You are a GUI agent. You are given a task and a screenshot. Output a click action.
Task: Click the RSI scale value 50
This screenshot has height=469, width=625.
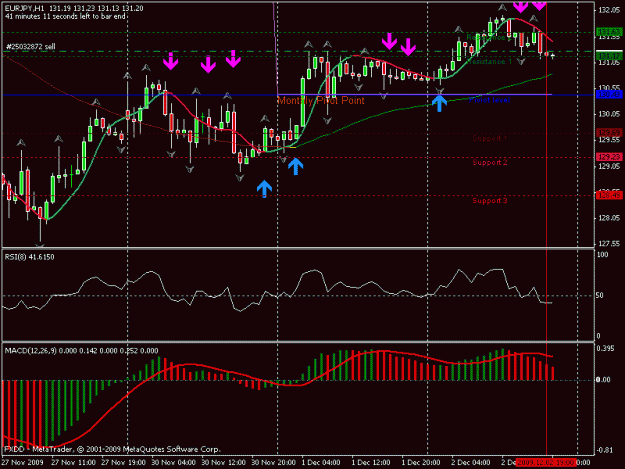tap(601, 296)
